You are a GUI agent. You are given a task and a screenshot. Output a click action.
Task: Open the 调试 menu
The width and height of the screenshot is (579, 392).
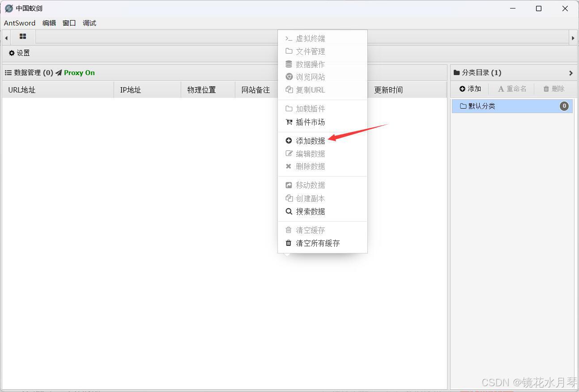click(x=89, y=23)
